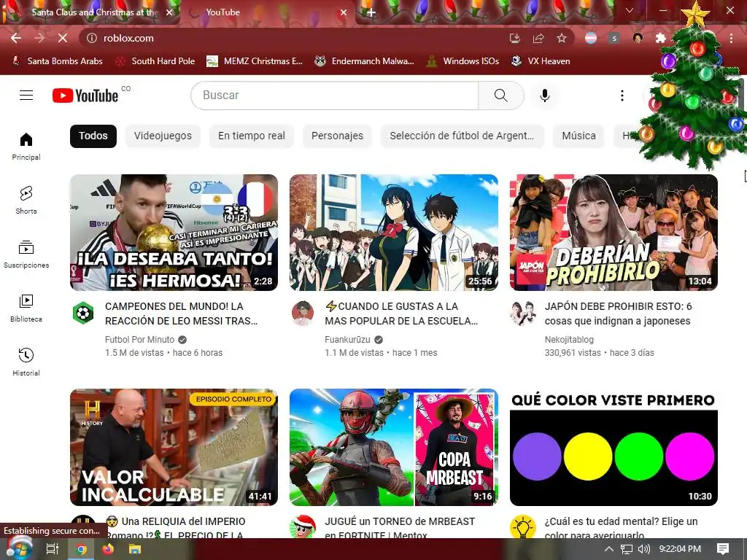Select Selección de fútbol de Argentina chip
747x560 pixels.
[x=462, y=136]
